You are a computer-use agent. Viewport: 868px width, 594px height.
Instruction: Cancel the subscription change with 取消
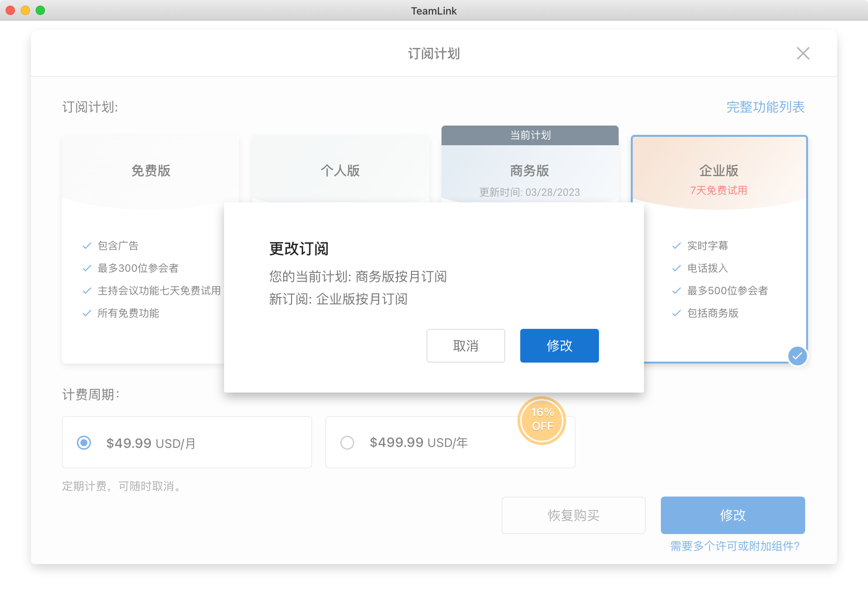pyautogui.click(x=465, y=346)
